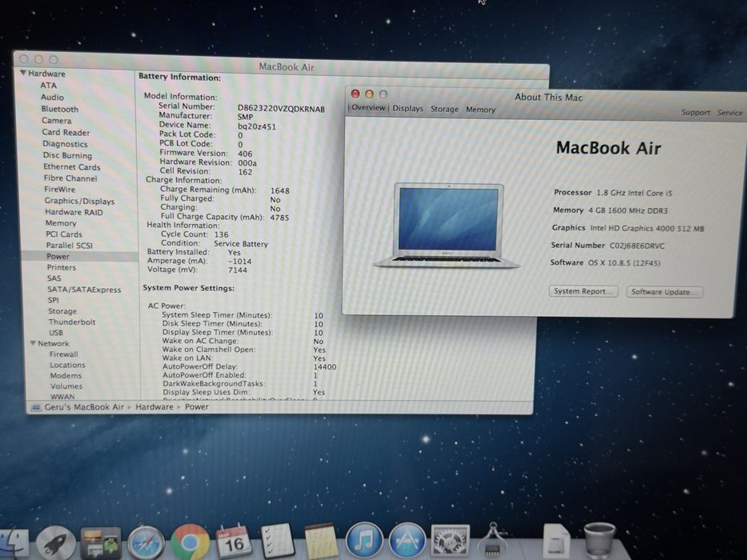This screenshot has width=747, height=560.
Task: Open the App Store dock icon
Action: pos(408,540)
